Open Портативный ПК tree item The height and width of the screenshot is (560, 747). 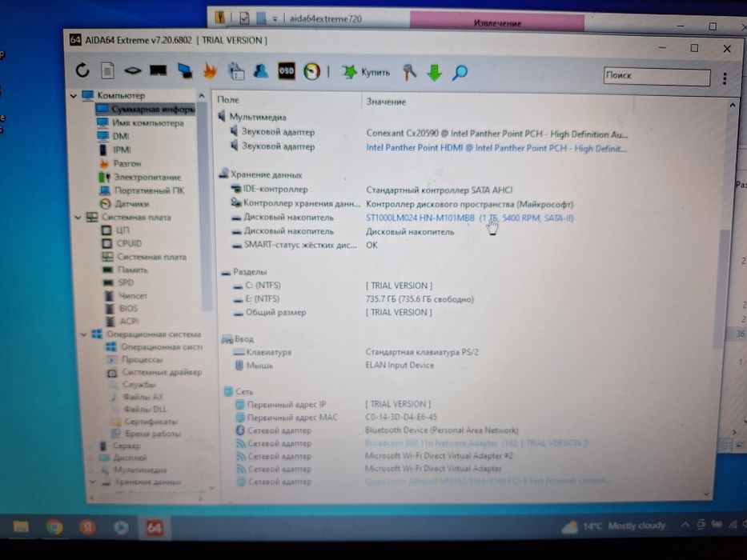tap(142, 190)
